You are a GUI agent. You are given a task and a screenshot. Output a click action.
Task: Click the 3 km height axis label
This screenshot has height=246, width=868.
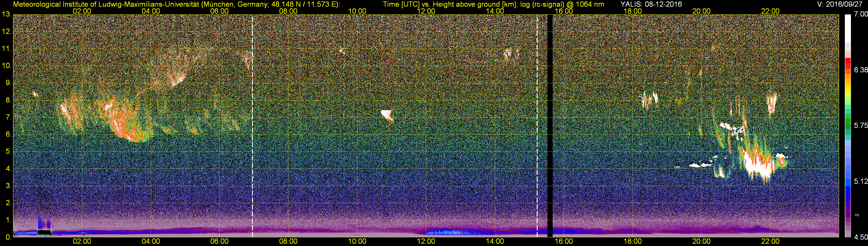pos(8,186)
